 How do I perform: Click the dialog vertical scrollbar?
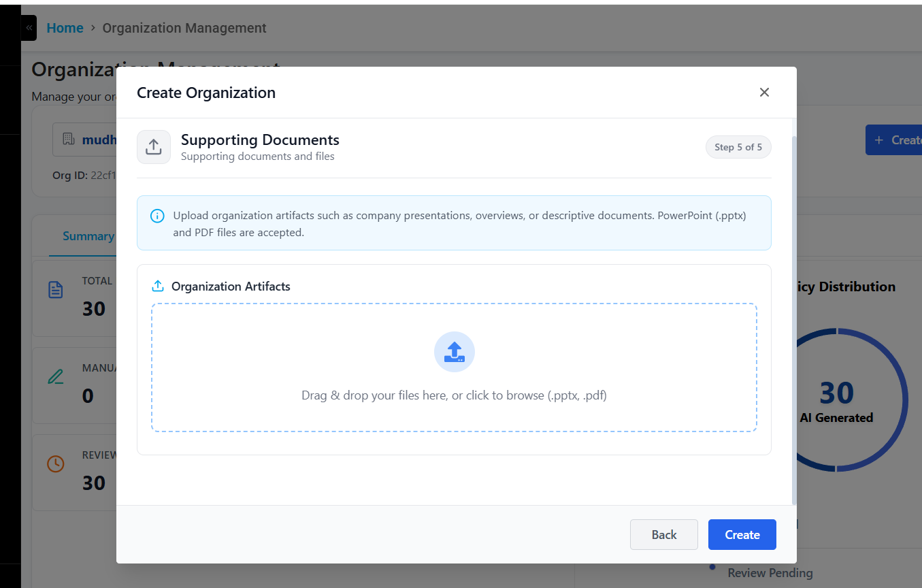tap(793, 320)
